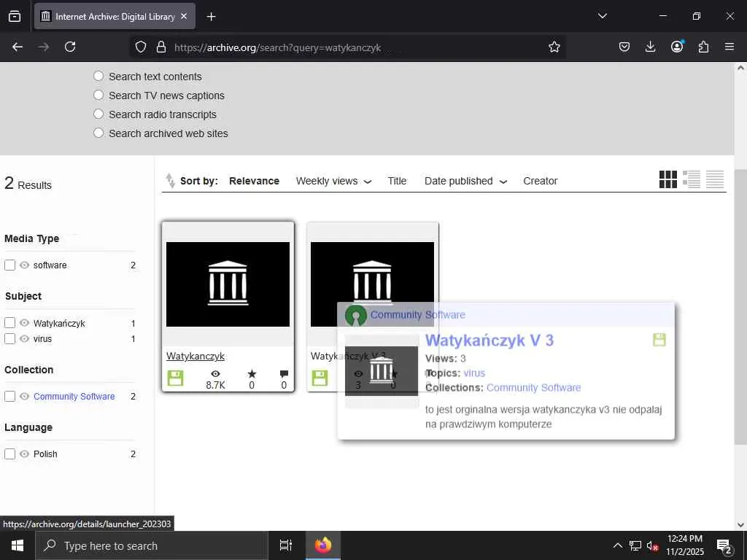
Task: Check the Polish language filter
Action: (x=9, y=454)
